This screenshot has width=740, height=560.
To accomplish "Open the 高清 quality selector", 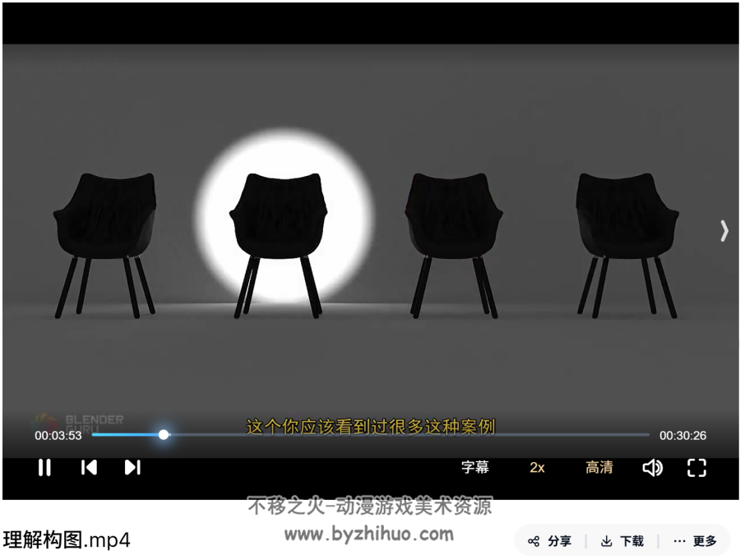I will pyautogui.click(x=599, y=467).
